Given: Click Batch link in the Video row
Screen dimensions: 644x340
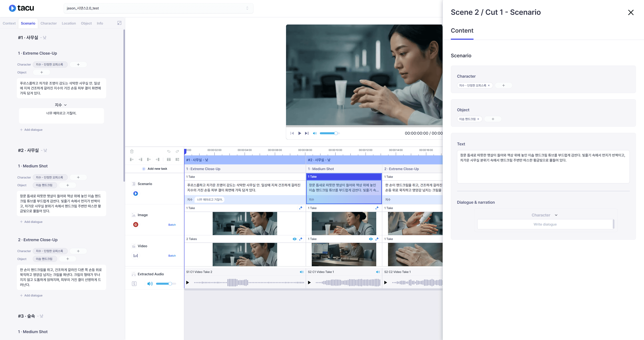Looking at the screenshot, I should [172, 256].
